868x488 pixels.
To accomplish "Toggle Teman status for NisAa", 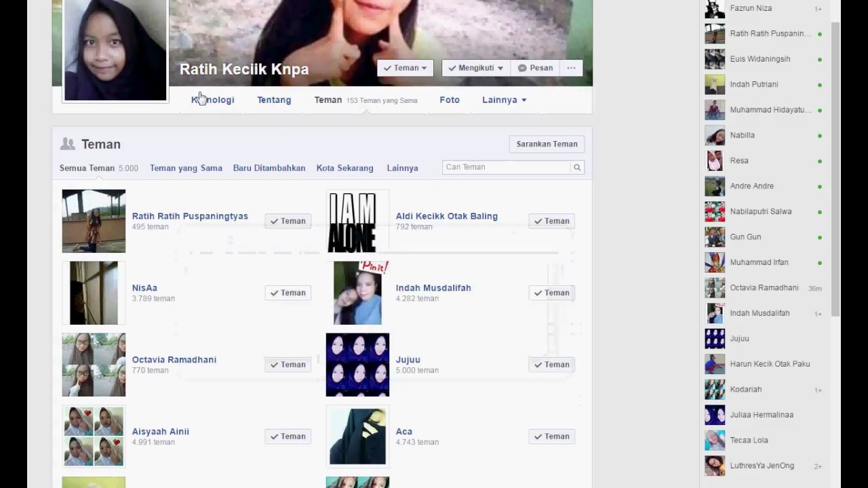I will 288,293.
